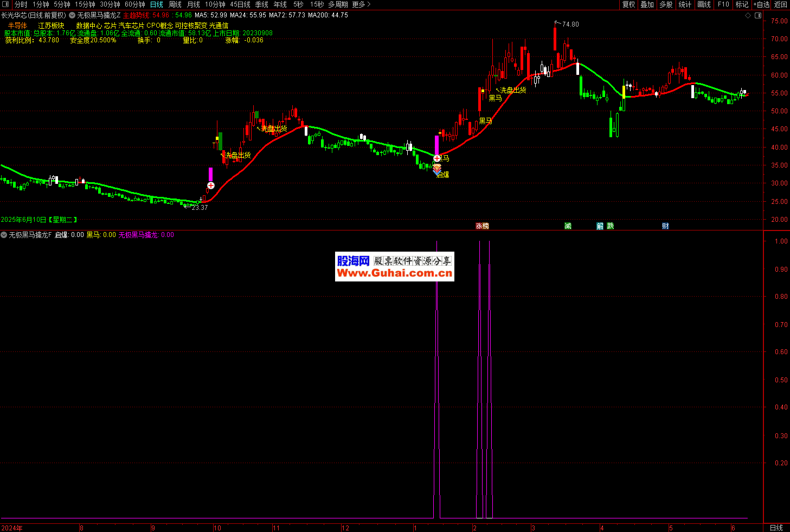The height and width of the screenshot is (532, 790).
Task: Switch to 10分钟 period
Action: point(215,4)
